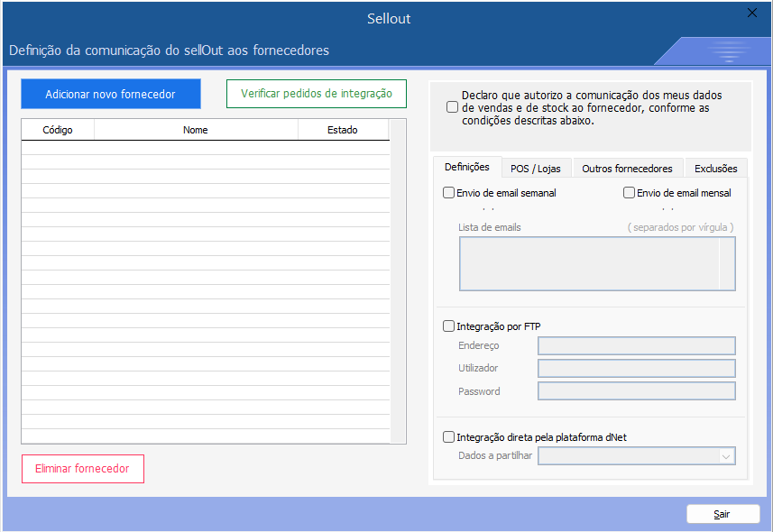Viewport: 773px width, 532px height.
Task: Select the Definições tab
Action: [467, 167]
